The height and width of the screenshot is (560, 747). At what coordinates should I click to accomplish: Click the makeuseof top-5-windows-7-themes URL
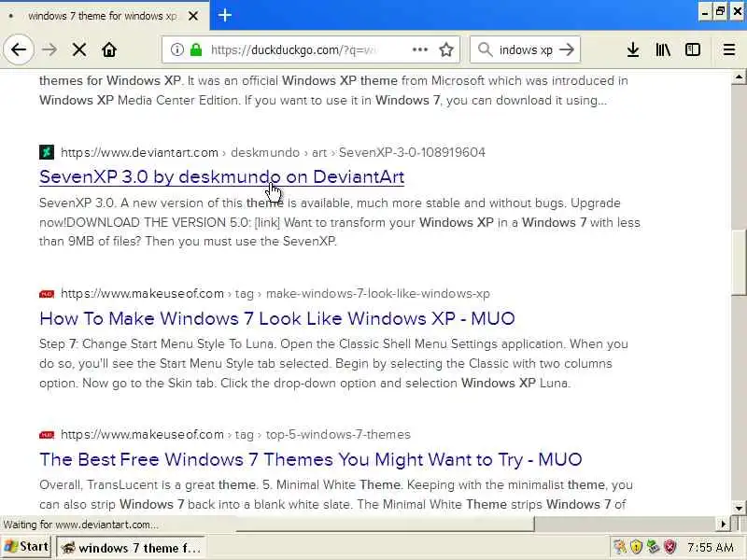point(236,434)
